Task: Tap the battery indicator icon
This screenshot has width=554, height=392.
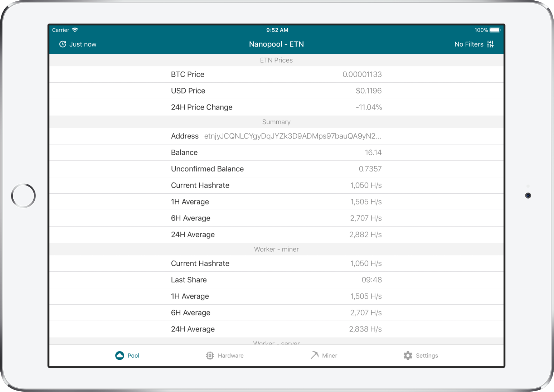Action: pos(495,30)
